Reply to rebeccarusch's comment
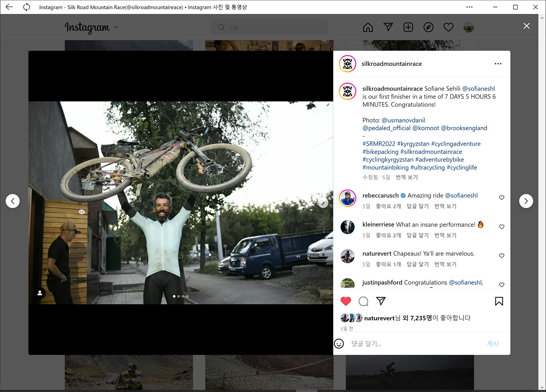546x392 pixels. coord(418,206)
